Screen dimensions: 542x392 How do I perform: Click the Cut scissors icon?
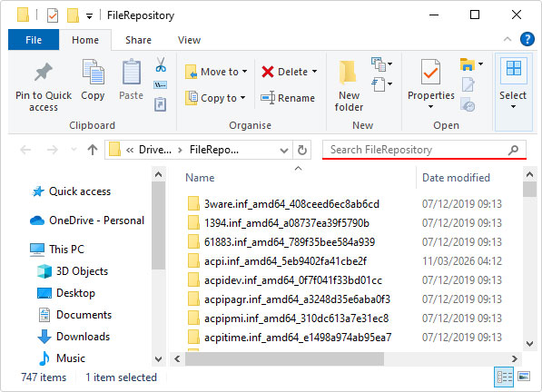pos(161,64)
